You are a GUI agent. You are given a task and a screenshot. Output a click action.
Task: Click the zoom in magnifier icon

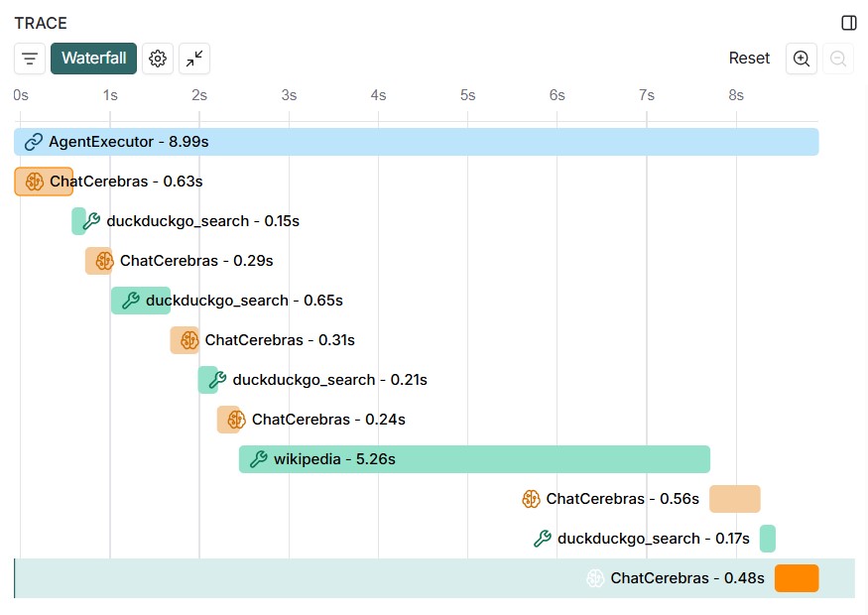point(802,59)
